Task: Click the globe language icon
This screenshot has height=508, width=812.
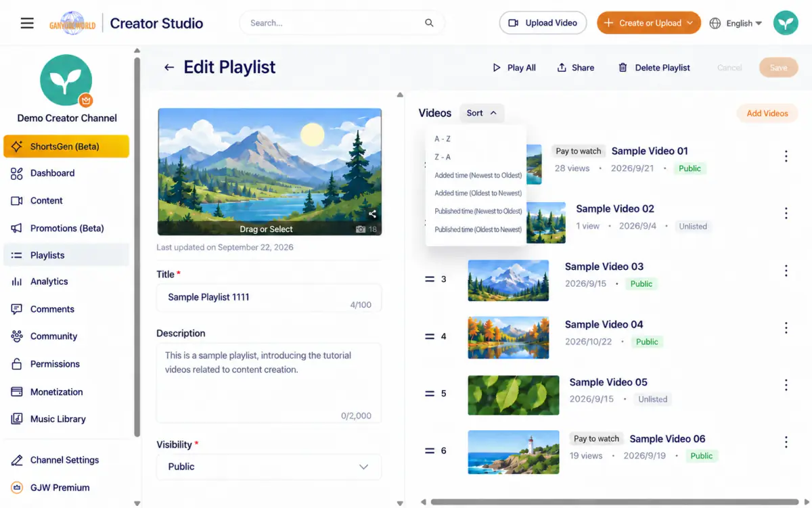Action: click(715, 23)
